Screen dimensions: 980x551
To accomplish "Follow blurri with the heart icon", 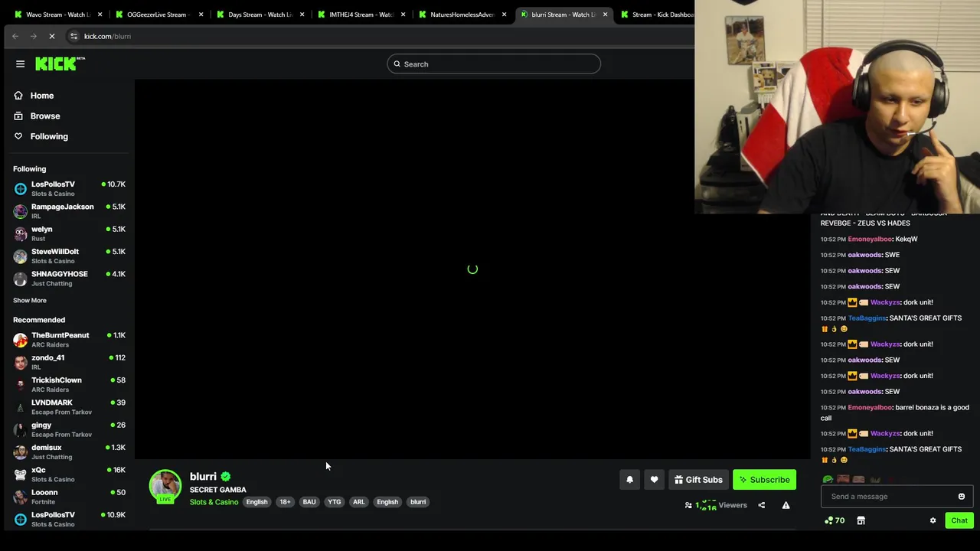I will point(654,480).
